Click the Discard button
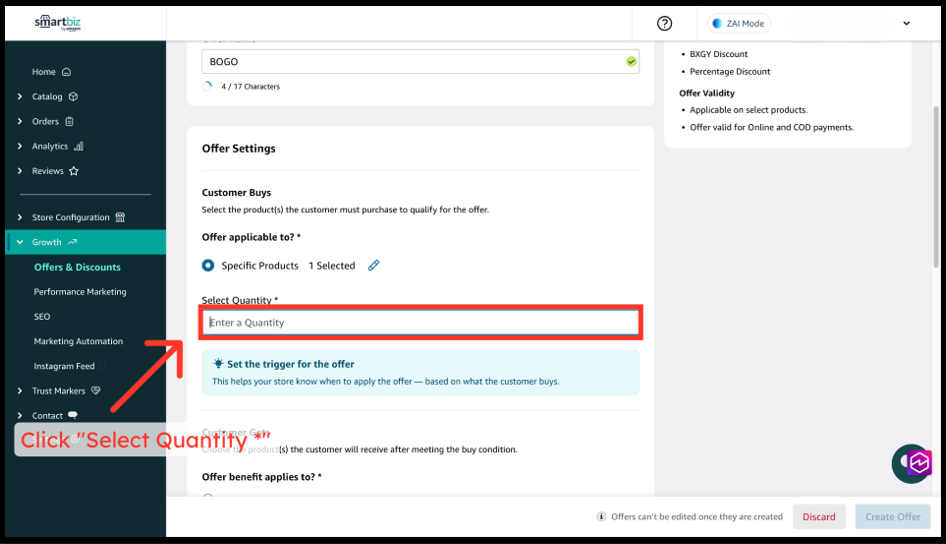The width and height of the screenshot is (946, 544). click(818, 517)
